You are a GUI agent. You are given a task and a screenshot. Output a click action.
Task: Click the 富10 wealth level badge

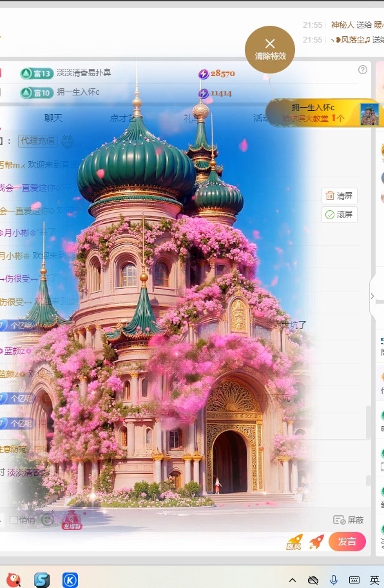(37, 93)
